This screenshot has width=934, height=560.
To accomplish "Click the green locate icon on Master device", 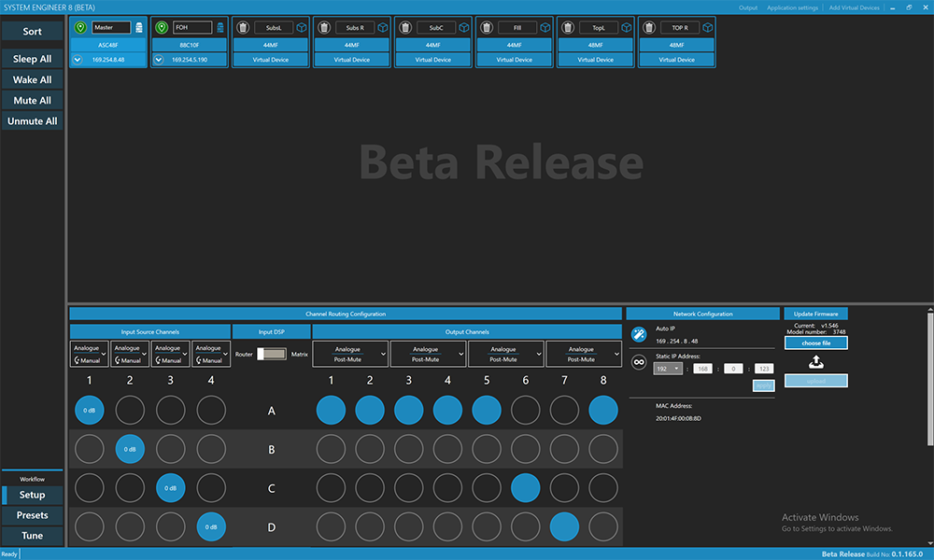I will pyautogui.click(x=80, y=28).
